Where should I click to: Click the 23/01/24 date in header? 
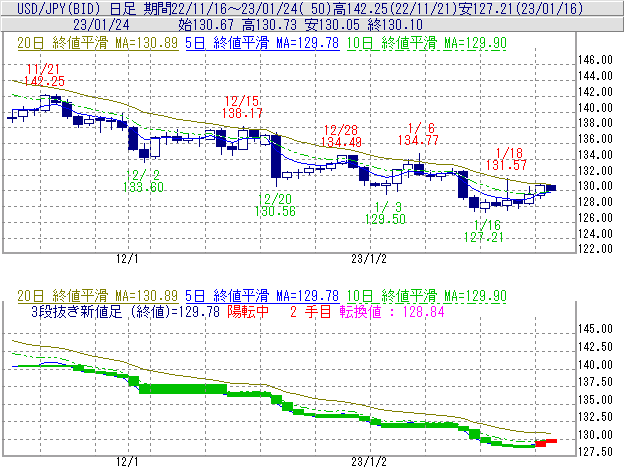(101, 25)
